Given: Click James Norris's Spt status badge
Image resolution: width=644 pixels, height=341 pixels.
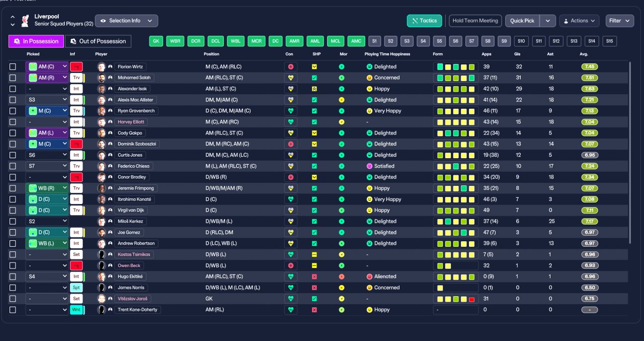Looking at the screenshot, I should click(76, 288).
